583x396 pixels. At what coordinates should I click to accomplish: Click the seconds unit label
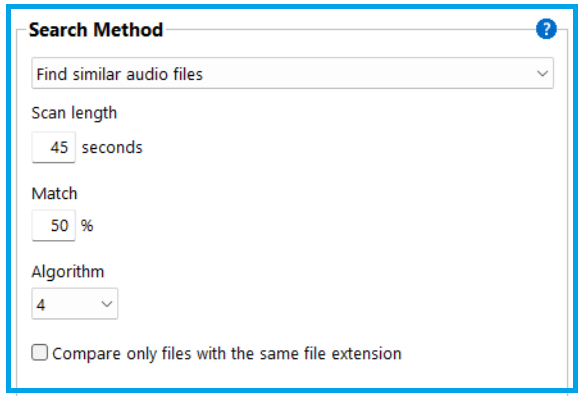(x=112, y=148)
